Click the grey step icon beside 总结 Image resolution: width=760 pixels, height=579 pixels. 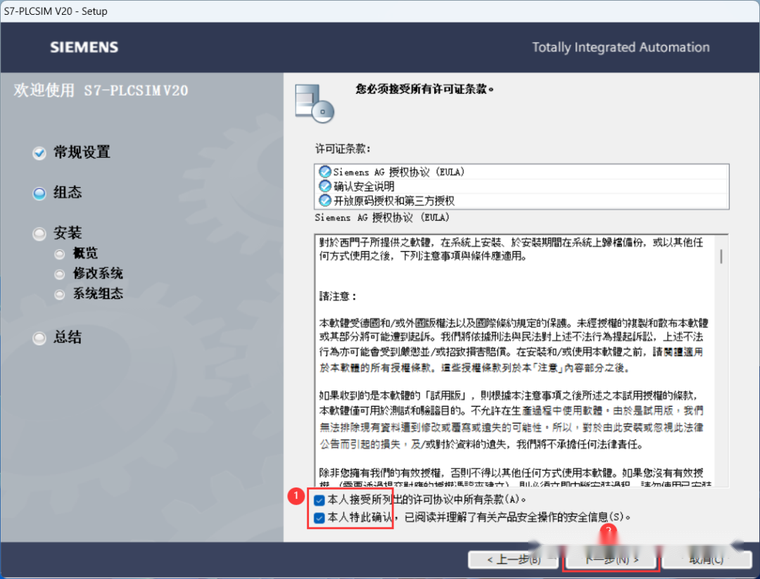39,338
